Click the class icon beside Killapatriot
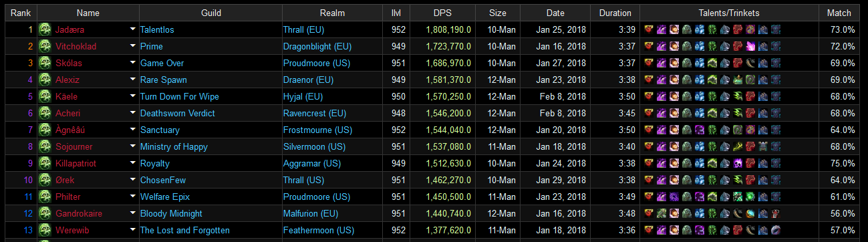Screen dimensions: 868x242 45,163
